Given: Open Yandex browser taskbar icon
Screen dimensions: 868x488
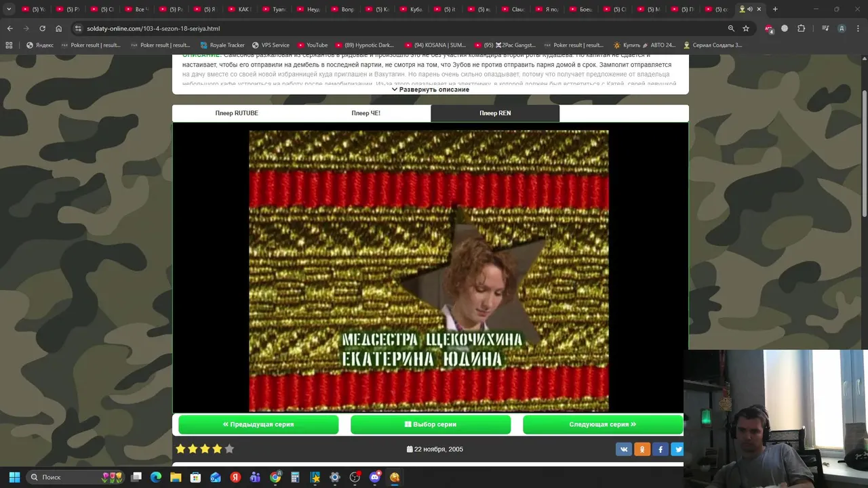Looking at the screenshot, I should [235, 477].
